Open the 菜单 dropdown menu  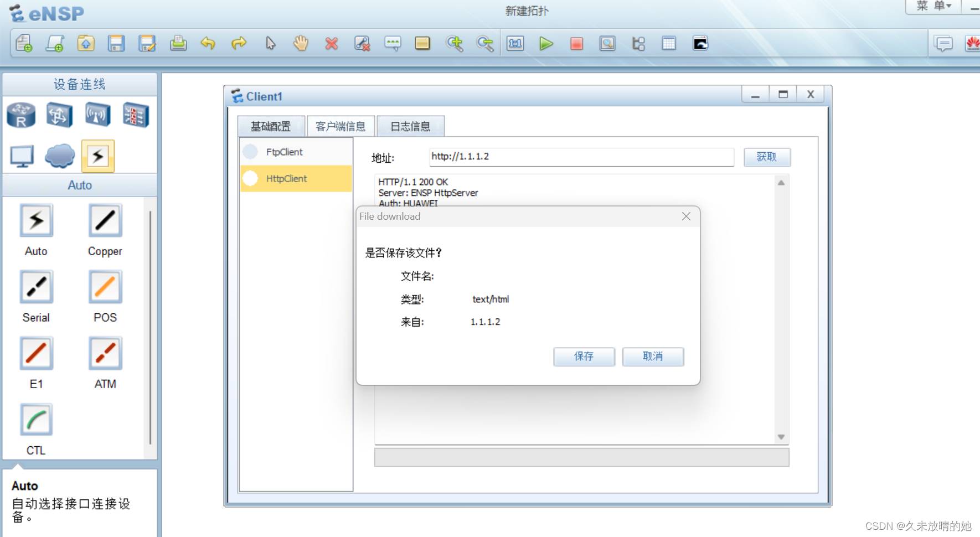point(933,6)
